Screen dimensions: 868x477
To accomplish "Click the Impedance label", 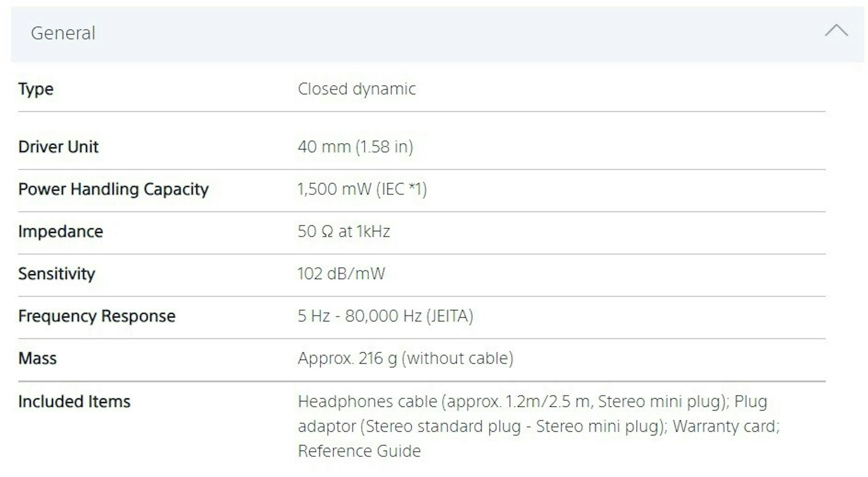I will [61, 232].
